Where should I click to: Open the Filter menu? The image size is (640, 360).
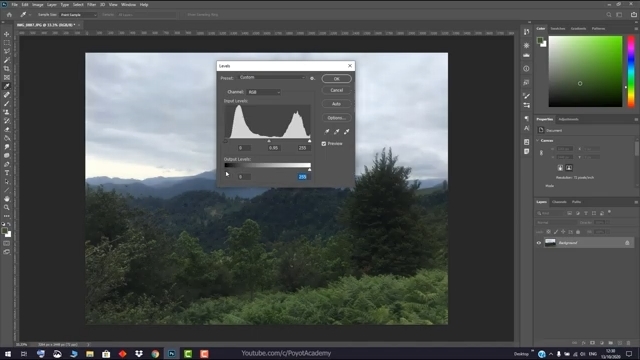(x=91, y=4)
